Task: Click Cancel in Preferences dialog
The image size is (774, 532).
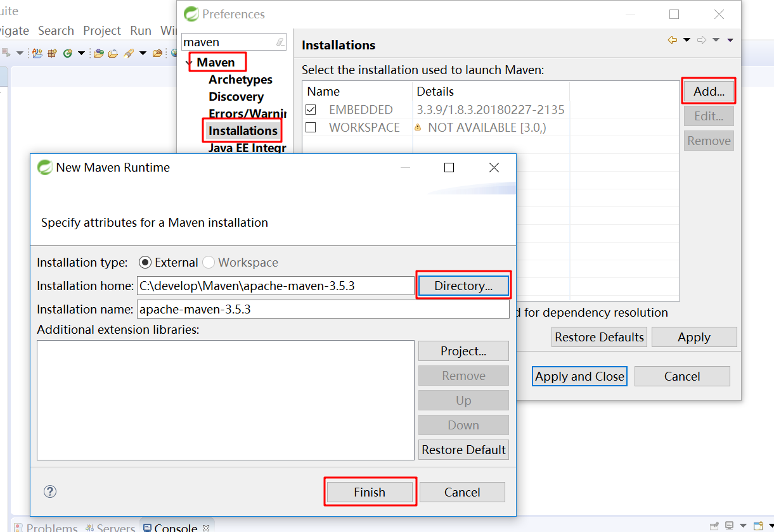Action: pyautogui.click(x=682, y=376)
